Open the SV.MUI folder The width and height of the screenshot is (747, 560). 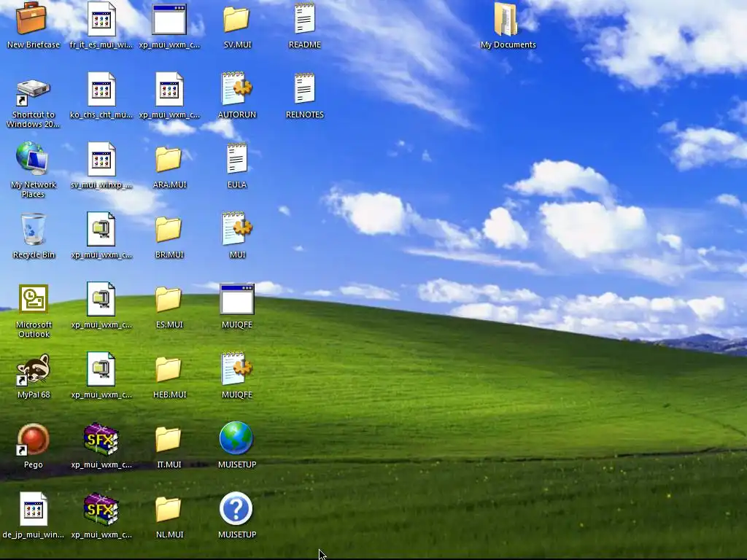click(236, 19)
